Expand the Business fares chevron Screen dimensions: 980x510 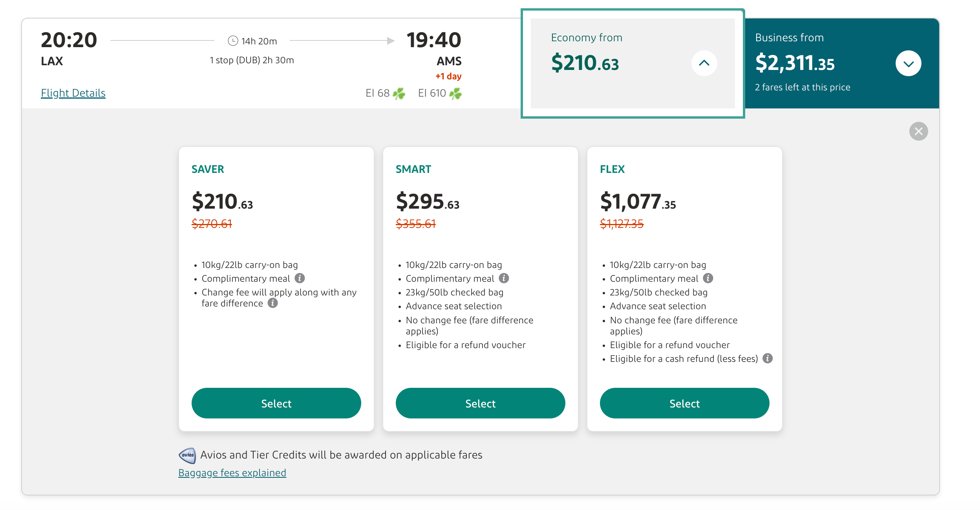[x=908, y=64]
